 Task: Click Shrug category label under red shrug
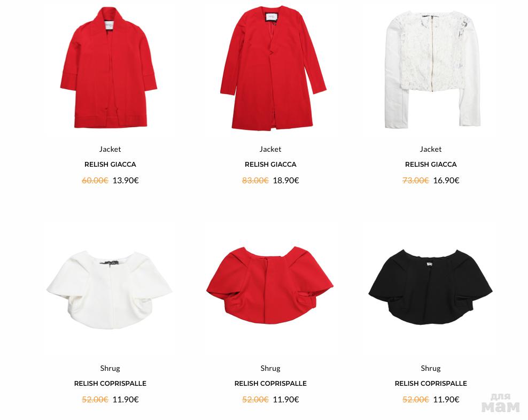[270, 368]
